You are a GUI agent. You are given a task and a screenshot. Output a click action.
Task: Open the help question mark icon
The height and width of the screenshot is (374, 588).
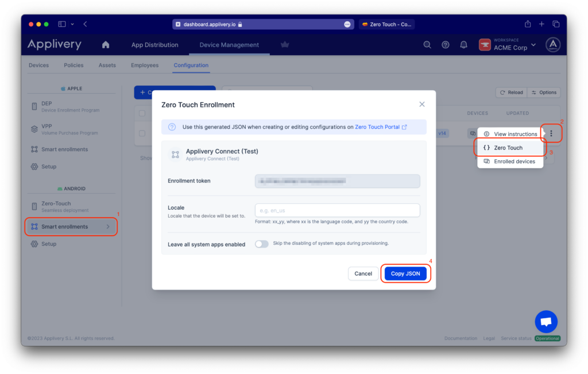[446, 45]
